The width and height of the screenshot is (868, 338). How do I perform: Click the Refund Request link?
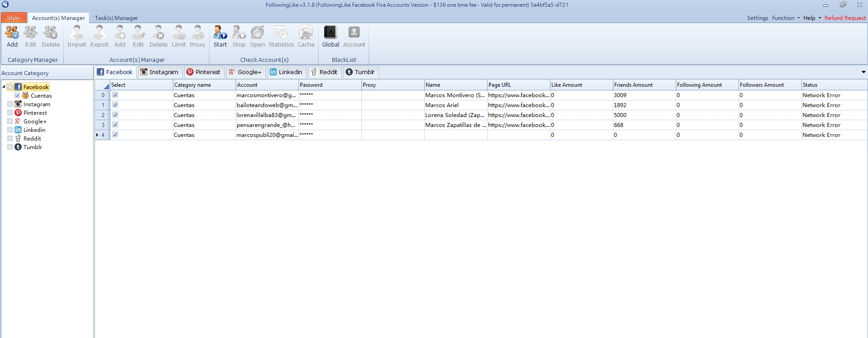844,18
